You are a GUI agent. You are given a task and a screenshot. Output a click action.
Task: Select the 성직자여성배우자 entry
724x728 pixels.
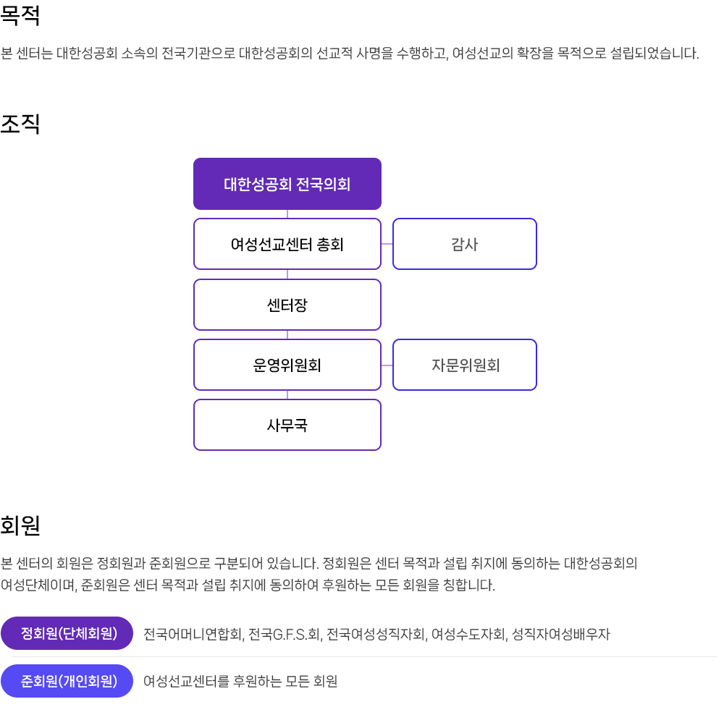(x=561, y=635)
